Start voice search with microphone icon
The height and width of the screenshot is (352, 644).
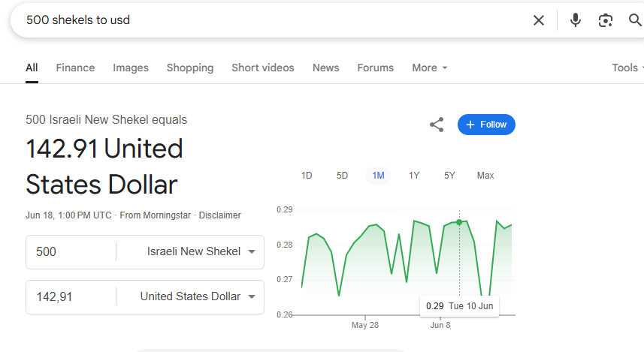(x=576, y=20)
